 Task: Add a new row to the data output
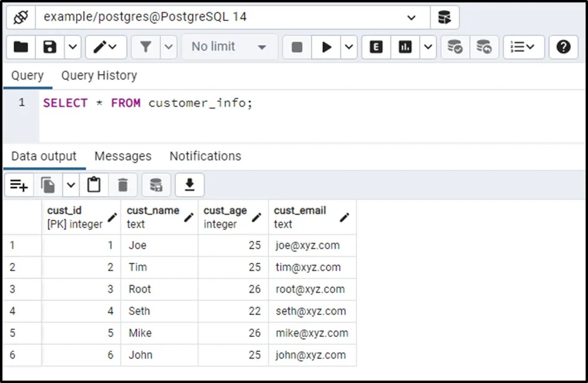click(x=19, y=185)
